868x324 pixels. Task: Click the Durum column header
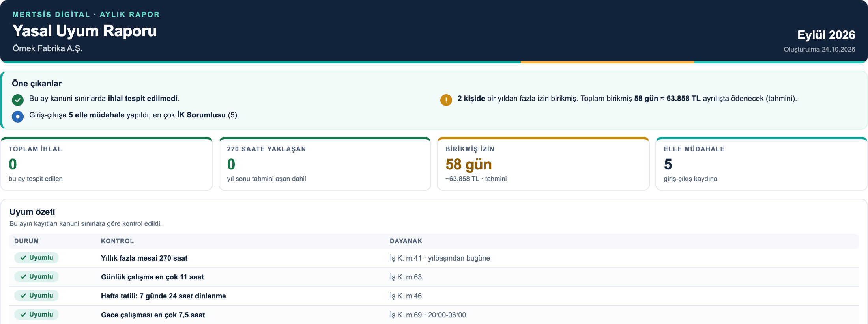[26, 241]
